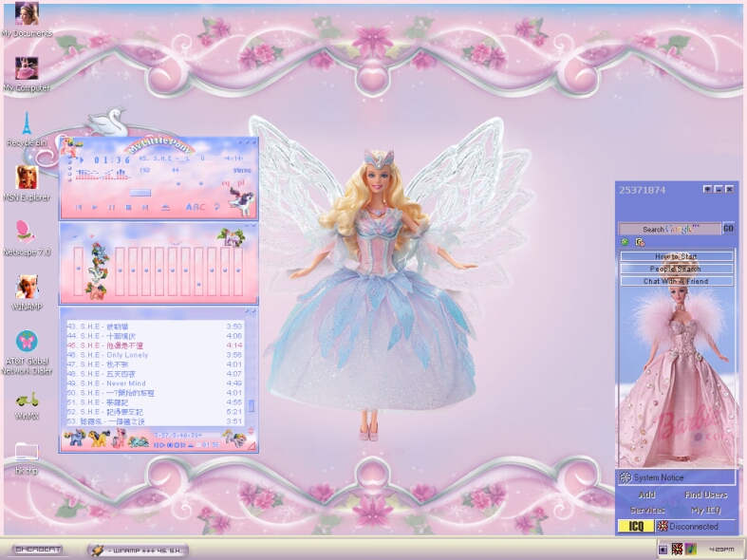Skip to next track in Winamp main window
This screenshot has width=747, height=560.
tap(145, 207)
